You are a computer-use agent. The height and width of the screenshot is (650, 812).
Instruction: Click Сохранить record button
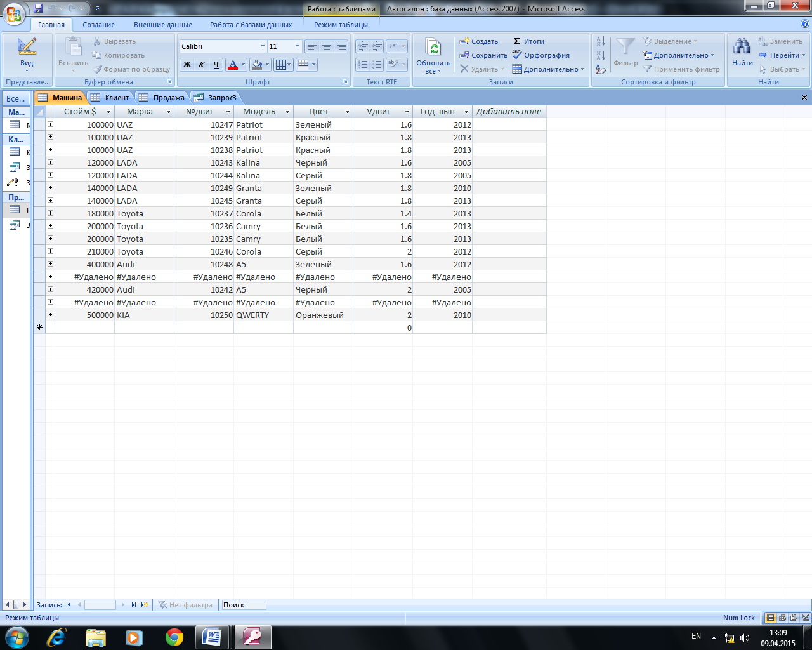click(483, 55)
